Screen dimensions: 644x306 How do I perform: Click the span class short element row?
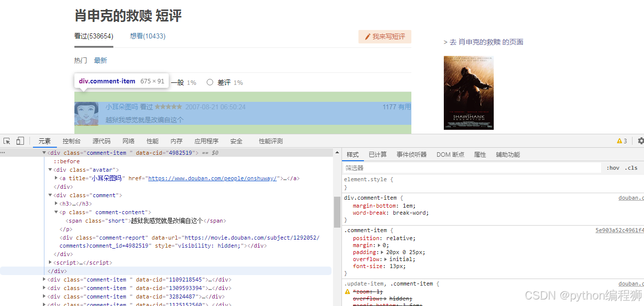pyautogui.click(x=146, y=221)
